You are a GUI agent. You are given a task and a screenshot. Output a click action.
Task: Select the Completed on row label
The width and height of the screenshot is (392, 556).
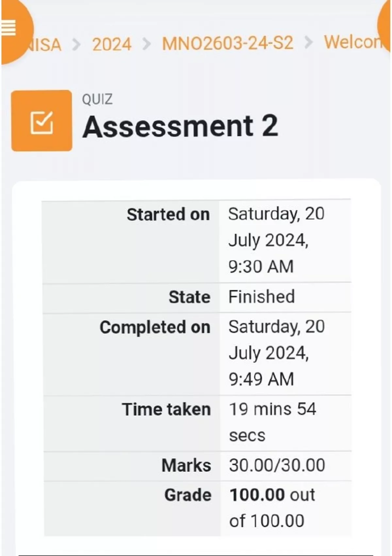[155, 327]
